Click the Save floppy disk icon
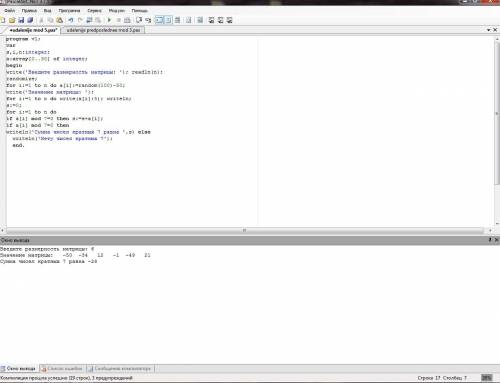Viewport: 500px width, 383px height. coord(21,20)
